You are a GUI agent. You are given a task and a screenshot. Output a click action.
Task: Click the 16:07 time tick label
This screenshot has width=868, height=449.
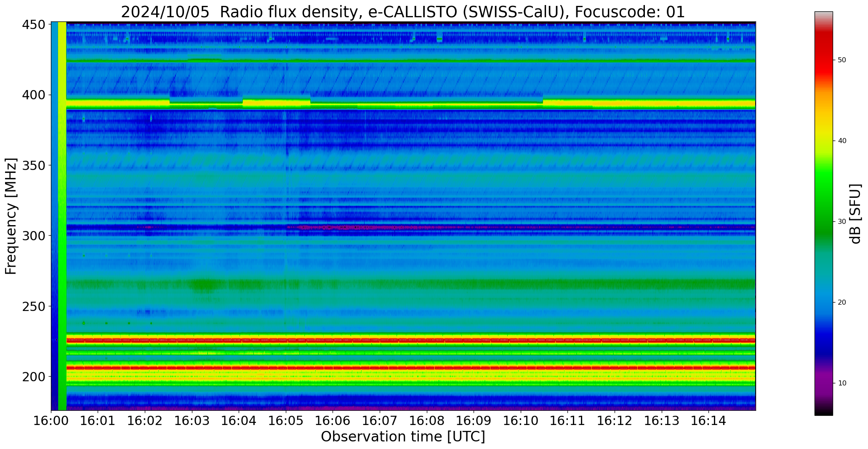click(x=380, y=420)
